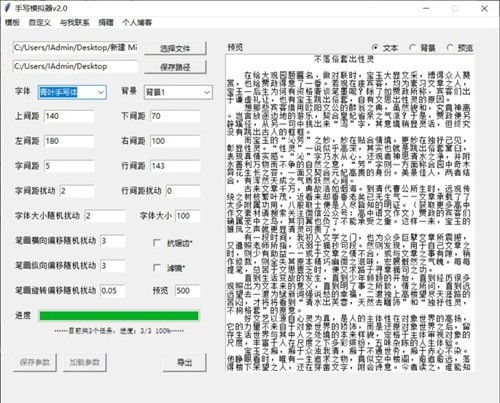This screenshot has height=403, width=500.
Task: Click the green progress bar
Action: 119,316
